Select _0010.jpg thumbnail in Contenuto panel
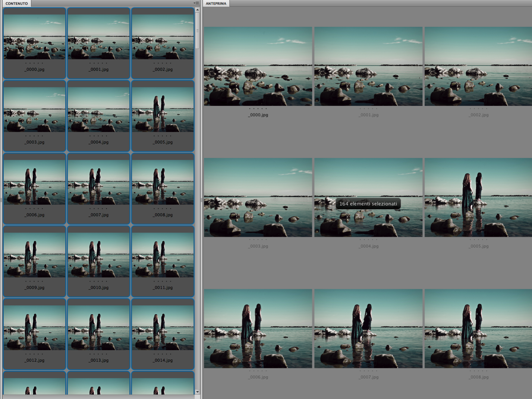This screenshot has width=532, height=399. click(98, 255)
